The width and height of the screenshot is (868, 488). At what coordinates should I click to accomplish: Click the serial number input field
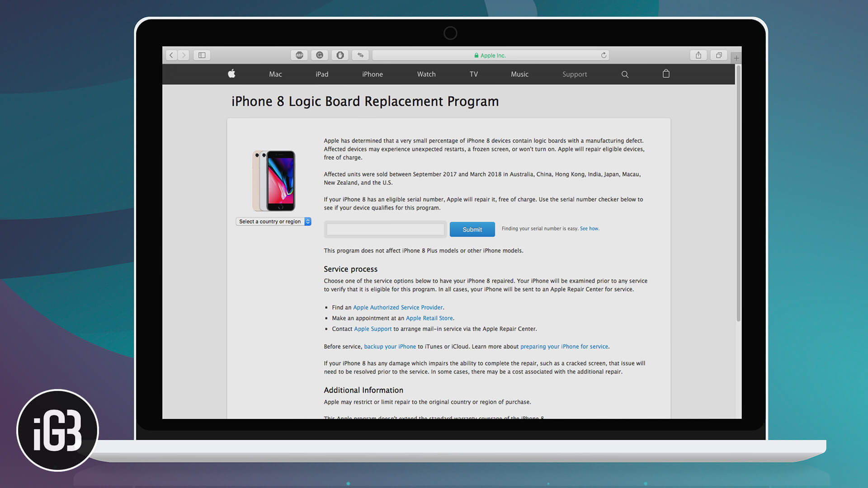385,230
